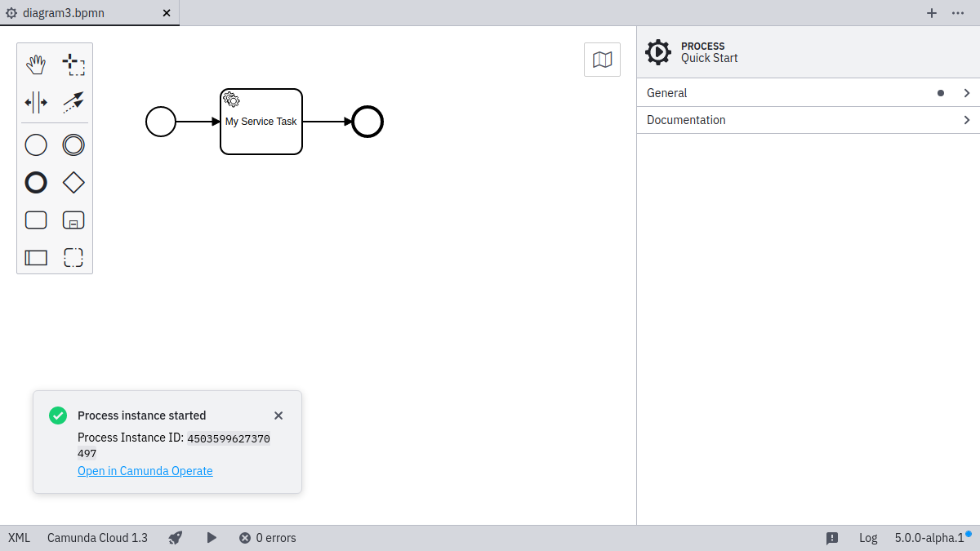Create a task shape from the palette
The image size is (980, 551).
coord(36,220)
